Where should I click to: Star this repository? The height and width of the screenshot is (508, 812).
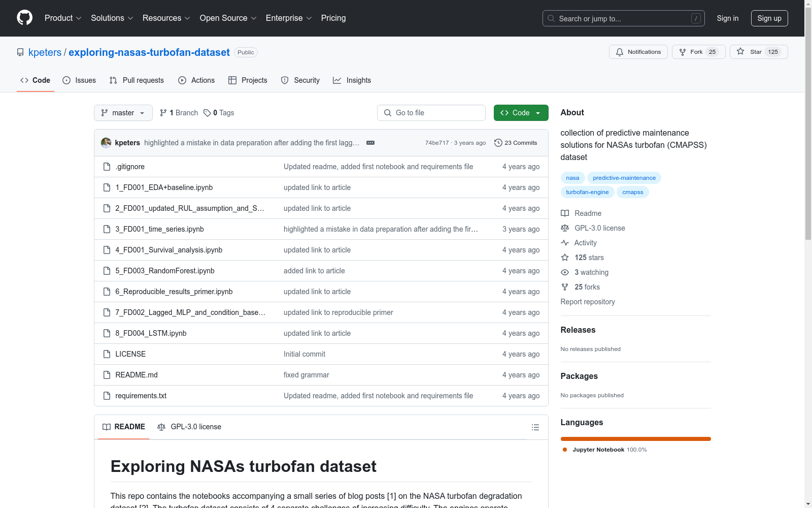point(759,52)
